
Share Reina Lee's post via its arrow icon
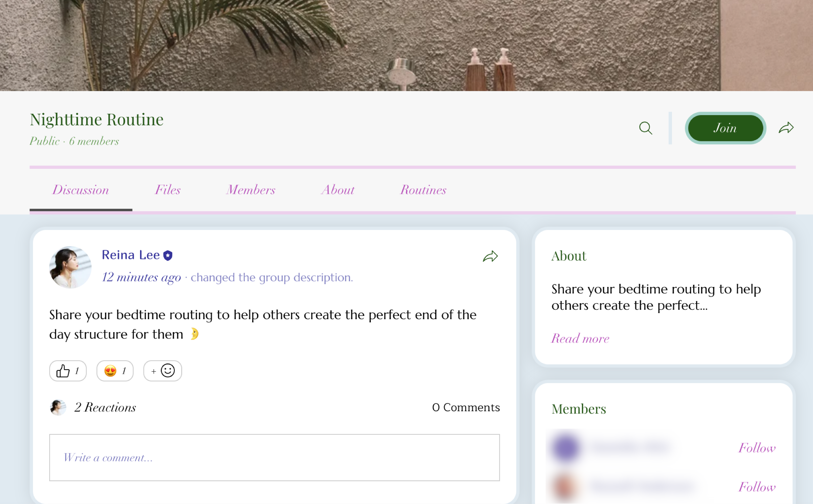490,256
